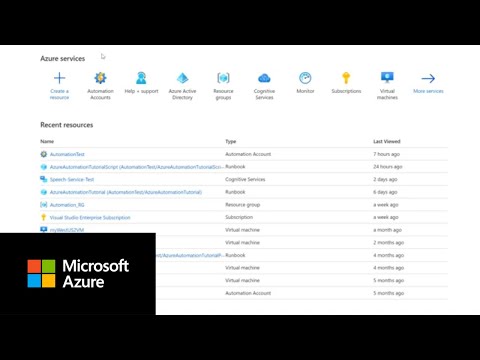Click '2 months ago' last viewed cell
This screenshot has width=480, height=360.
pyautogui.click(x=388, y=242)
